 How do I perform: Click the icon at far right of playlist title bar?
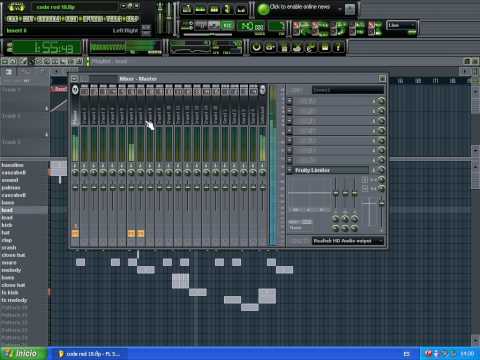475,61
